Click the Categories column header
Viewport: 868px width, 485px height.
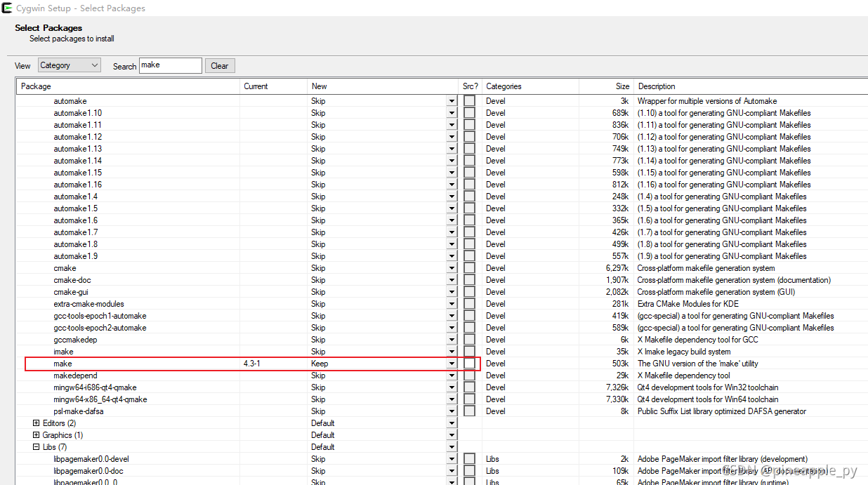504,86
